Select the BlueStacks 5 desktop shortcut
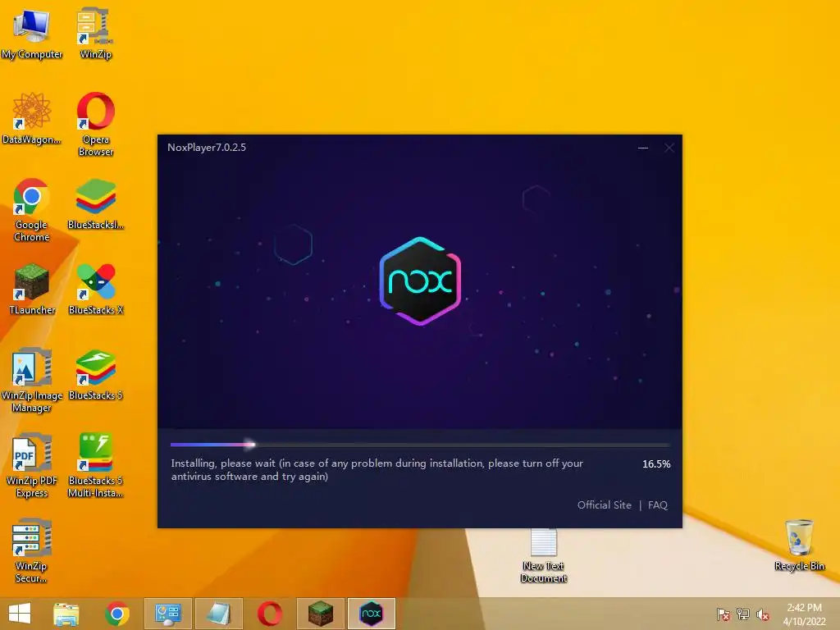This screenshot has height=630, width=840. click(x=95, y=374)
